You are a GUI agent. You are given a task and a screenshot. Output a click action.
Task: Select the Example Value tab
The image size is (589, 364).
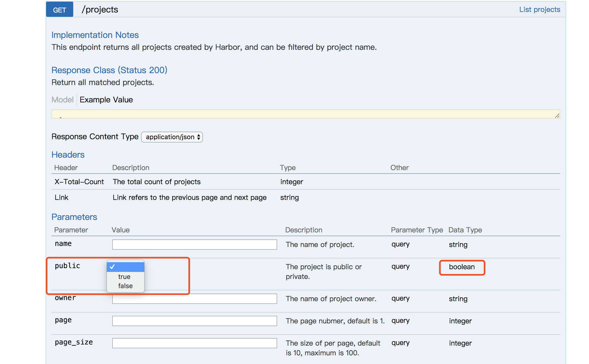106,100
